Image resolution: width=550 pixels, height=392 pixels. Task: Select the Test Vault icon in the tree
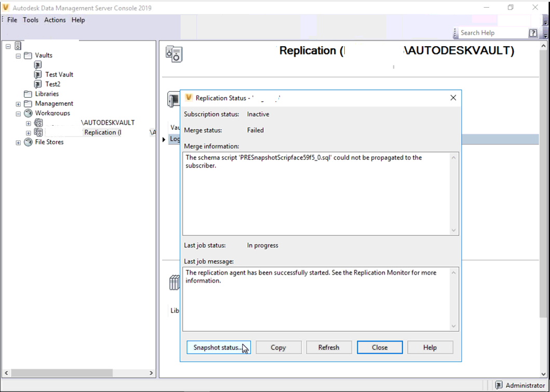pos(37,74)
